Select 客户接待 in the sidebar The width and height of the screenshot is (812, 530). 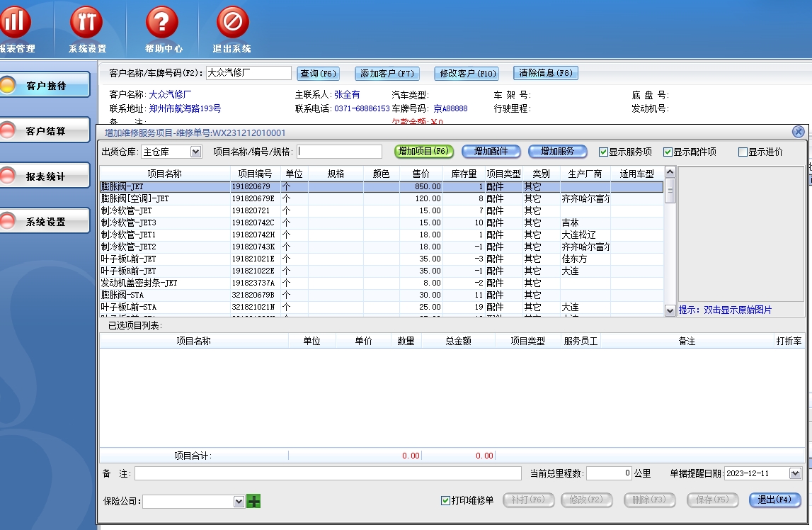pyautogui.click(x=45, y=86)
